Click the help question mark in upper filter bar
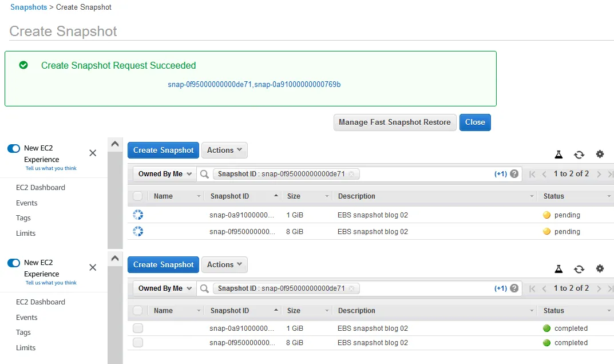Image resolution: width=614 pixels, height=364 pixels. coord(514,174)
